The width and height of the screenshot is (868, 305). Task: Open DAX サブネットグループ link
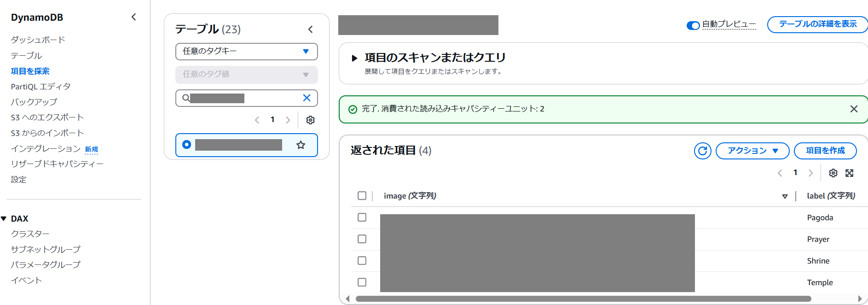pyautogui.click(x=46, y=249)
